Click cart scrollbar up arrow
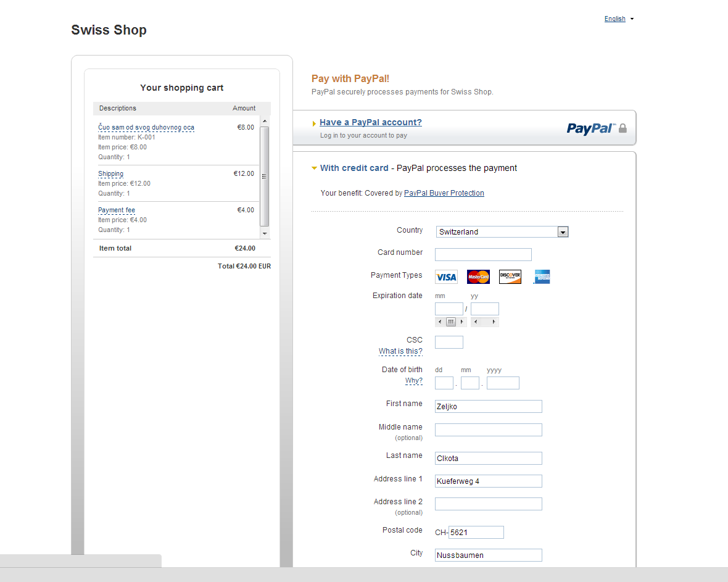This screenshot has width=728, height=582. pos(265,121)
